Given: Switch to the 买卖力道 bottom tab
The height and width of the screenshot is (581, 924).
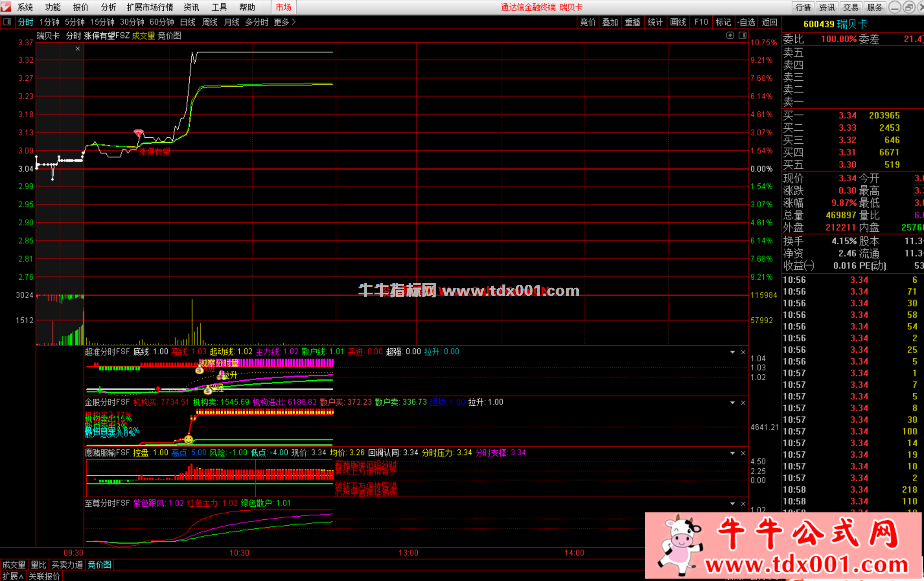Looking at the screenshot, I should (67, 565).
